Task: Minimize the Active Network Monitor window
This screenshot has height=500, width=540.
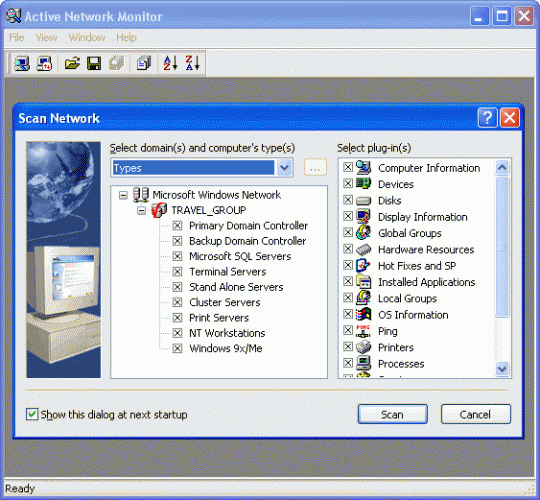Action: [x=480, y=16]
